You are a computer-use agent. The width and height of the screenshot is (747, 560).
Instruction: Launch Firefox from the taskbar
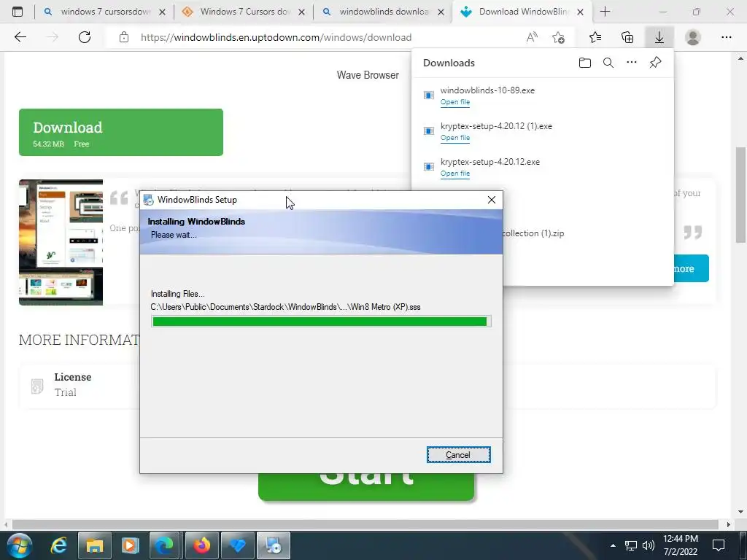pyautogui.click(x=201, y=545)
